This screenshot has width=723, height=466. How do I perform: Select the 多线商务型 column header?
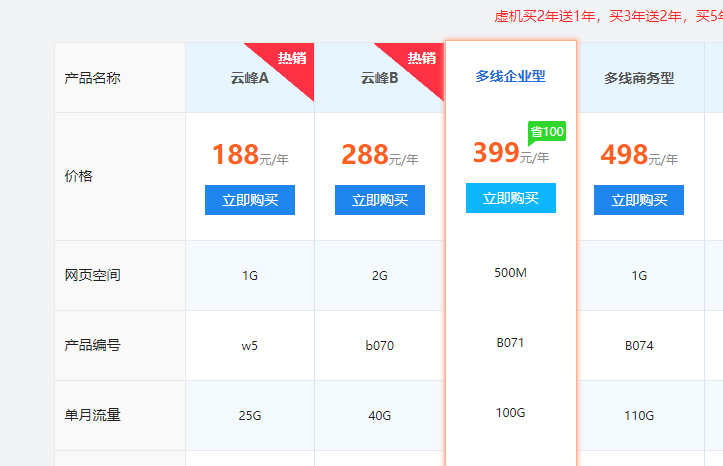pyautogui.click(x=639, y=78)
